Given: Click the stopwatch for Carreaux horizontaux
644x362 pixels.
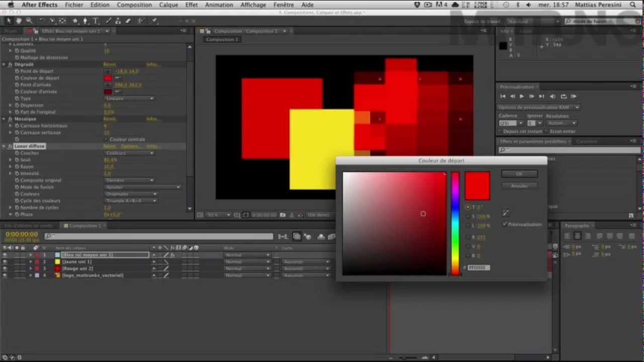Looking at the screenshot, I should coord(17,126).
